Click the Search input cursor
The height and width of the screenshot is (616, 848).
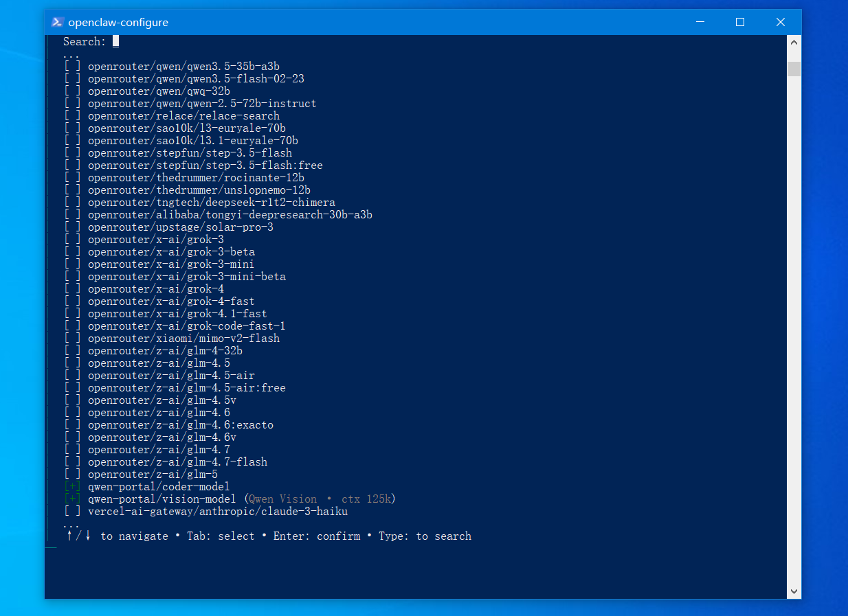pyautogui.click(x=116, y=42)
